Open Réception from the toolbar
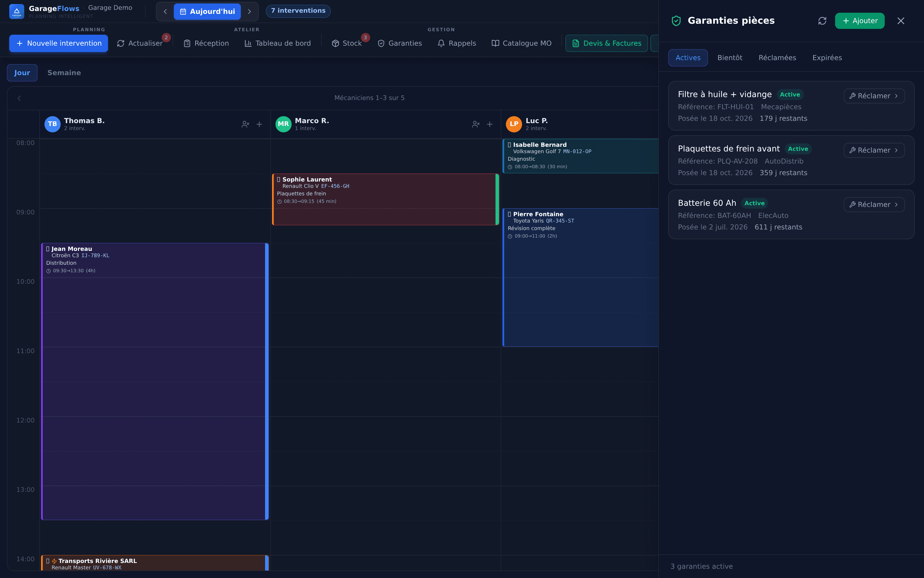Viewport: 924px width, 578px height. 206,43
